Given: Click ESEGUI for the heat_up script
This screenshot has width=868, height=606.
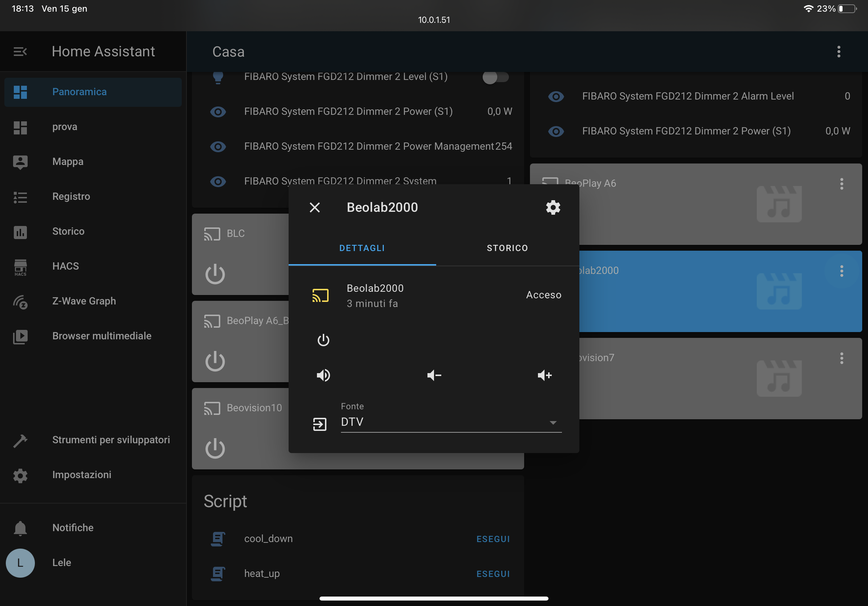Looking at the screenshot, I should coord(493,574).
